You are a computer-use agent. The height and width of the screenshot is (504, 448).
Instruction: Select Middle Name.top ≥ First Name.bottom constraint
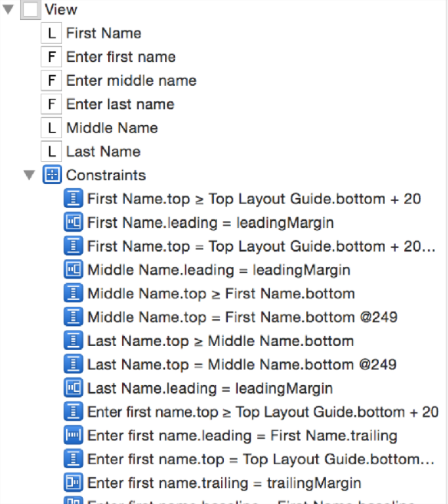(221, 294)
